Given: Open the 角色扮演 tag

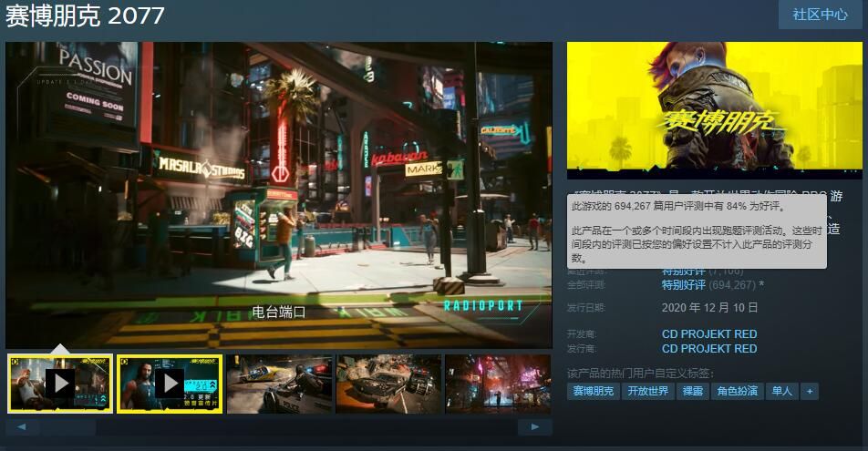Looking at the screenshot, I should [x=737, y=391].
